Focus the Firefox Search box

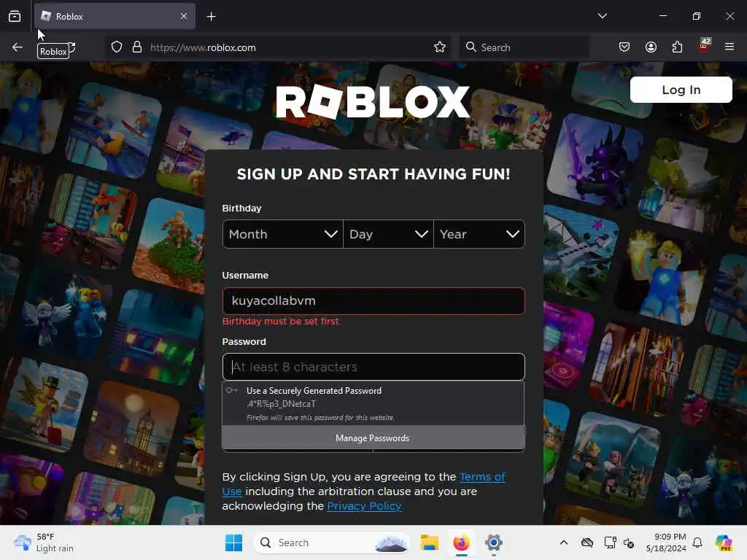pyautogui.click(x=524, y=47)
